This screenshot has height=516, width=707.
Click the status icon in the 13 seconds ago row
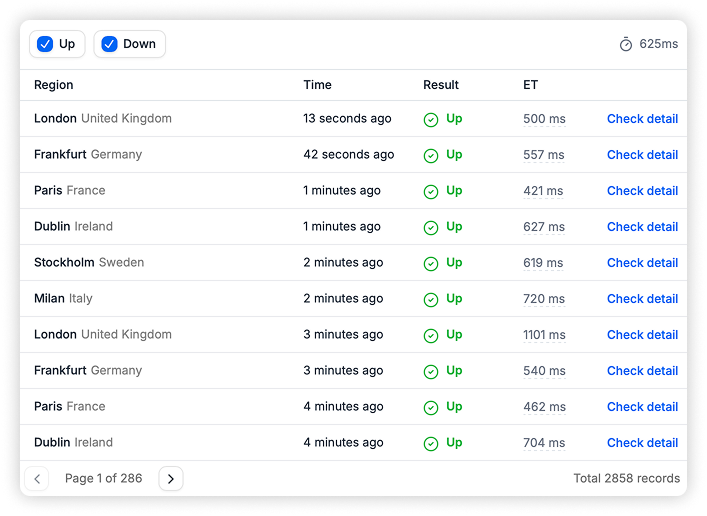click(431, 119)
